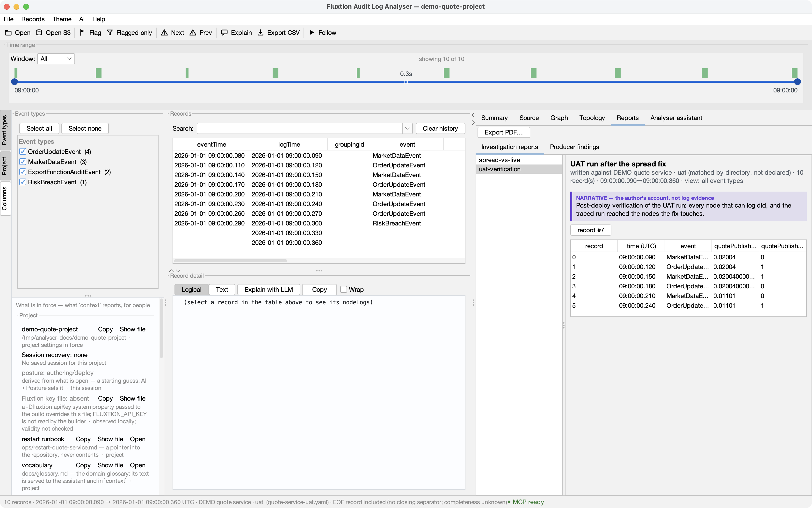The image size is (812, 508).
Task: Switch to the Topology tab
Action: pos(592,118)
